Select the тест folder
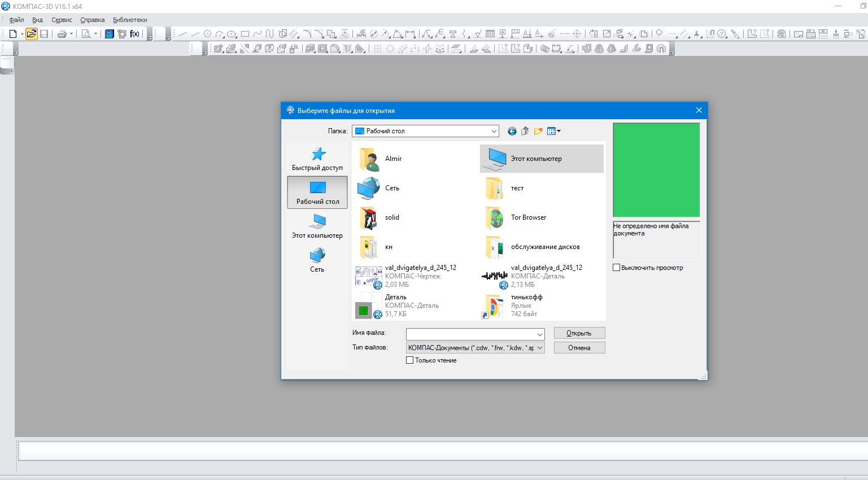 (542, 188)
